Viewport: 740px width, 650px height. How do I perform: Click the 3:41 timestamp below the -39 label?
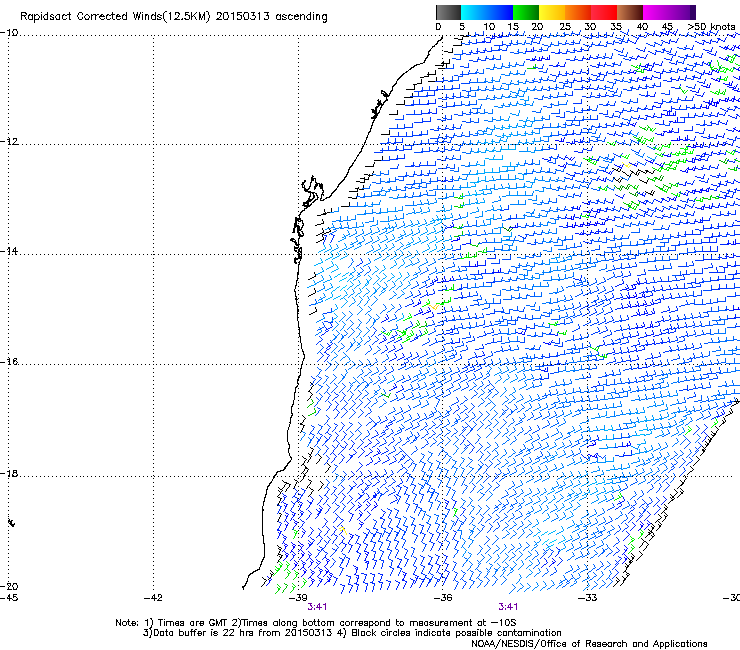(x=317, y=607)
